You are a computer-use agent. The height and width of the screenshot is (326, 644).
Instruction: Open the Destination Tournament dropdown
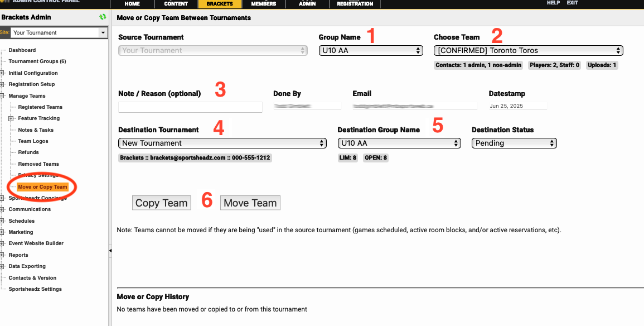[x=222, y=143]
